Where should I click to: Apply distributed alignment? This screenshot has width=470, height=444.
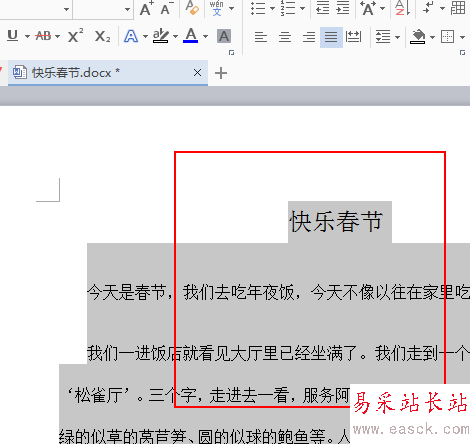pos(353,37)
